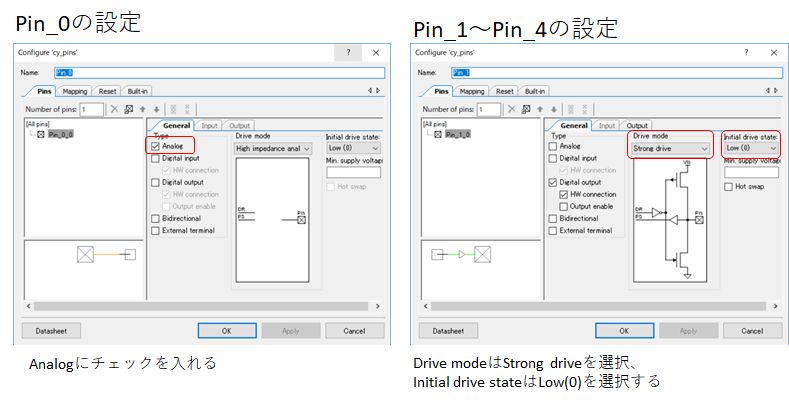Switch to Reset tab in Pin_0 dialog
The height and width of the screenshot is (402, 789).
click(x=107, y=91)
